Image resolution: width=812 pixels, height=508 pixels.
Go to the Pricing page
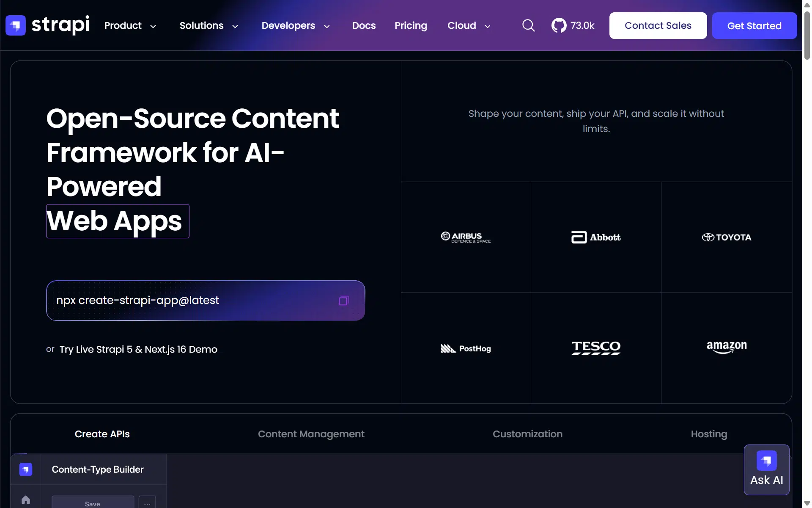point(411,25)
